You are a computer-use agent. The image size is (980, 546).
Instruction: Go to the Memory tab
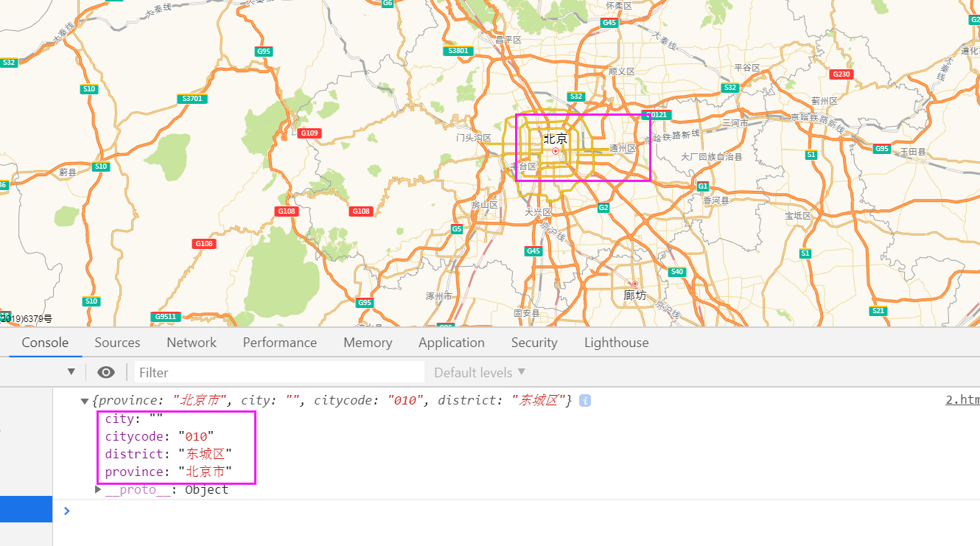(368, 343)
